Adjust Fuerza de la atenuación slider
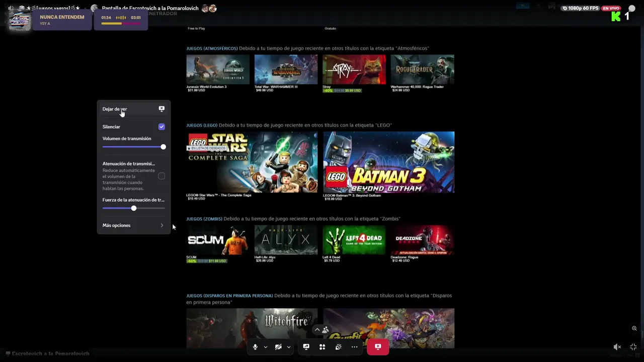 tap(133, 208)
